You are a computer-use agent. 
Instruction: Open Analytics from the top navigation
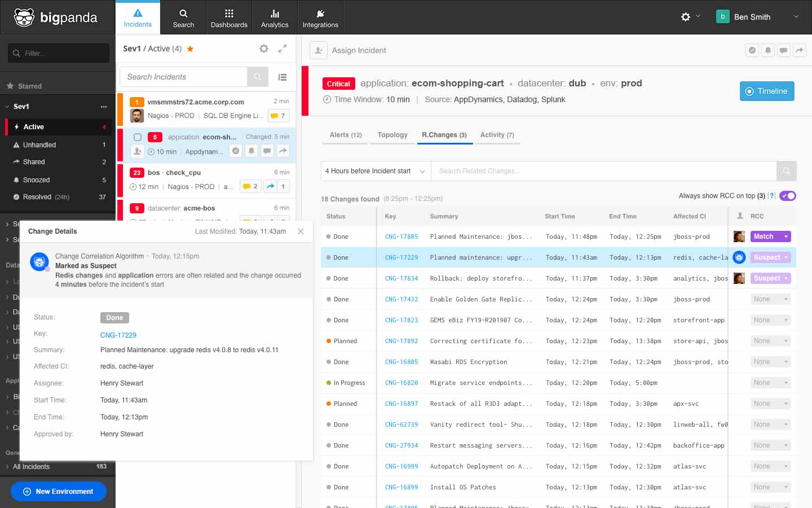(275, 17)
